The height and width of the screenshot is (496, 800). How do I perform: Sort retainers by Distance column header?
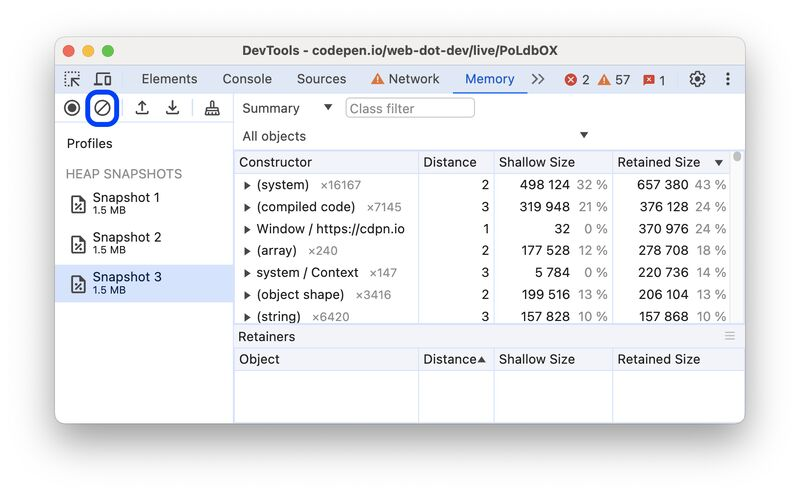click(x=456, y=359)
